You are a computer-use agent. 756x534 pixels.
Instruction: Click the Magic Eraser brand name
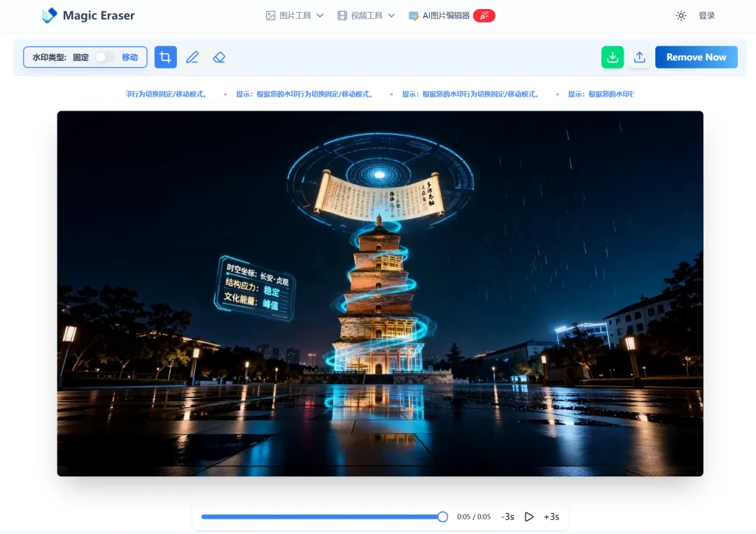[99, 15]
